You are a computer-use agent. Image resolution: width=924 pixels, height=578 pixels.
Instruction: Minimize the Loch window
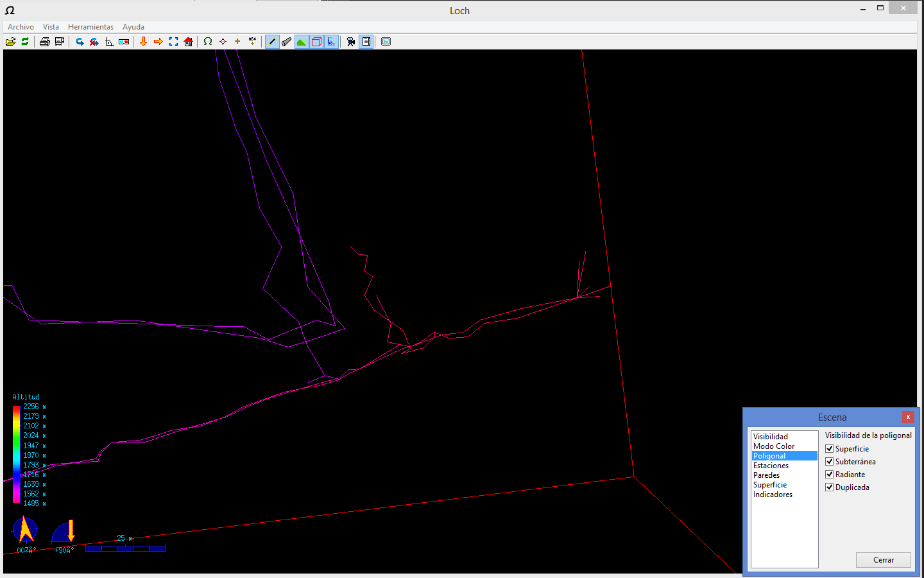click(x=863, y=8)
